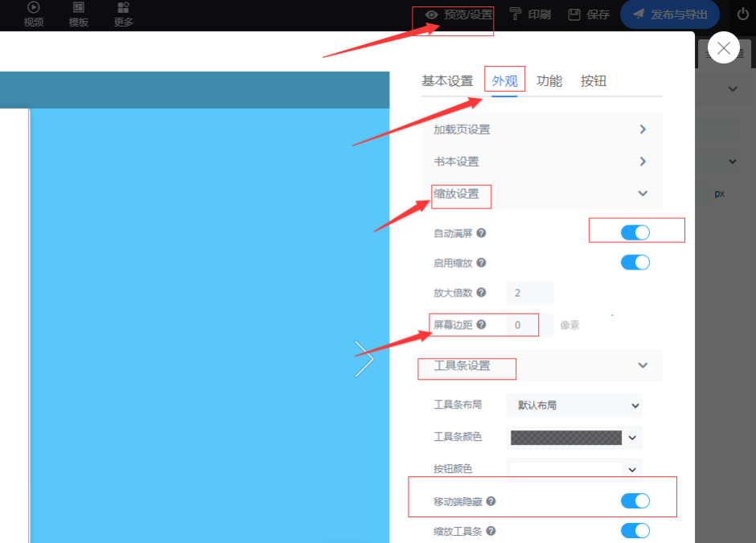This screenshot has height=543, width=756.
Task: Switch to the 基本设置 tab
Action: pos(447,81)
